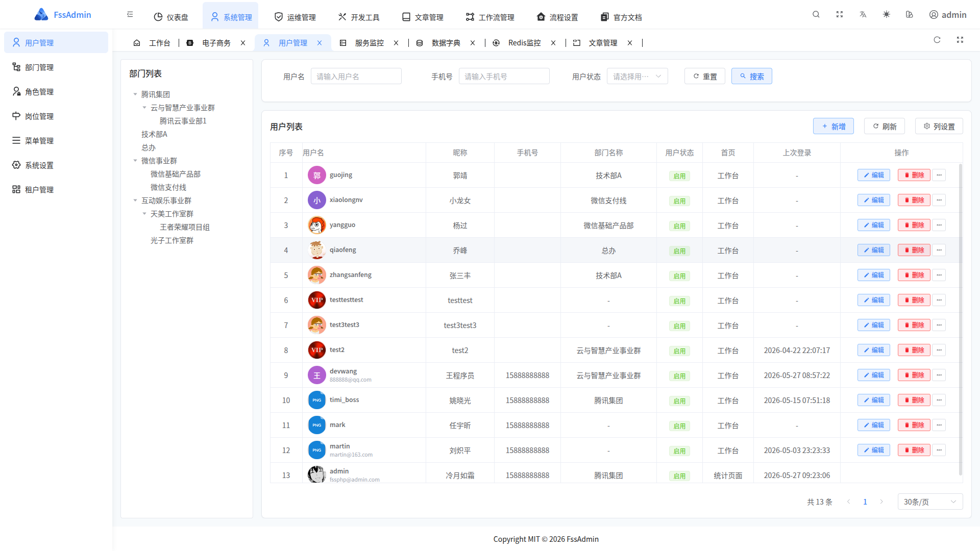980x551 pixels.
Task: Collapse the sidebar menu toggle icon
Action: pyautogui.click(x=130, y=14)
